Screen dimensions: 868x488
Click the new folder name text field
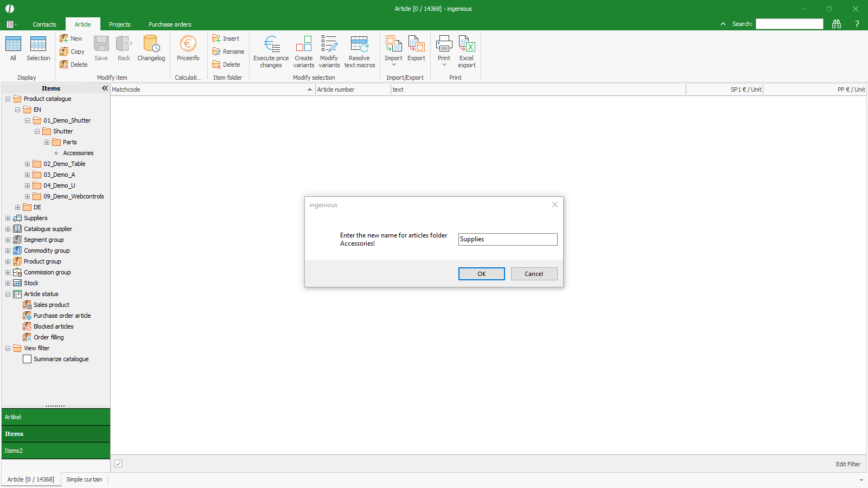(507, 239)
